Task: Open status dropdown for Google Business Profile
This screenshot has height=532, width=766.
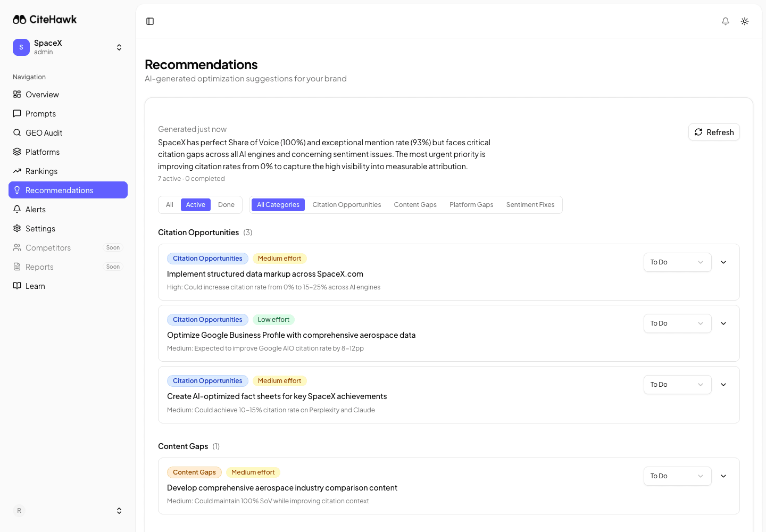Action: (677, 323)
